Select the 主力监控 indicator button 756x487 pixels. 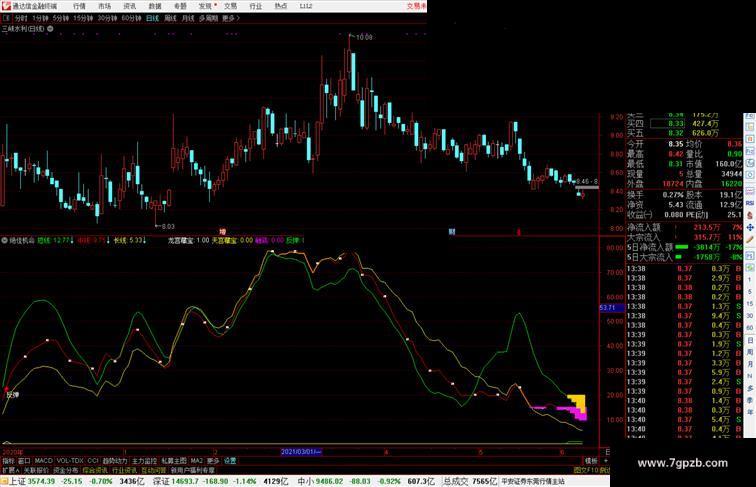(x=145, y=461)
